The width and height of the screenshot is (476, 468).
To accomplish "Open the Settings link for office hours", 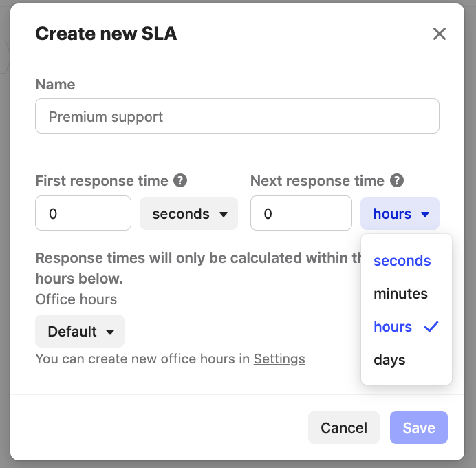I will point(279,359).
